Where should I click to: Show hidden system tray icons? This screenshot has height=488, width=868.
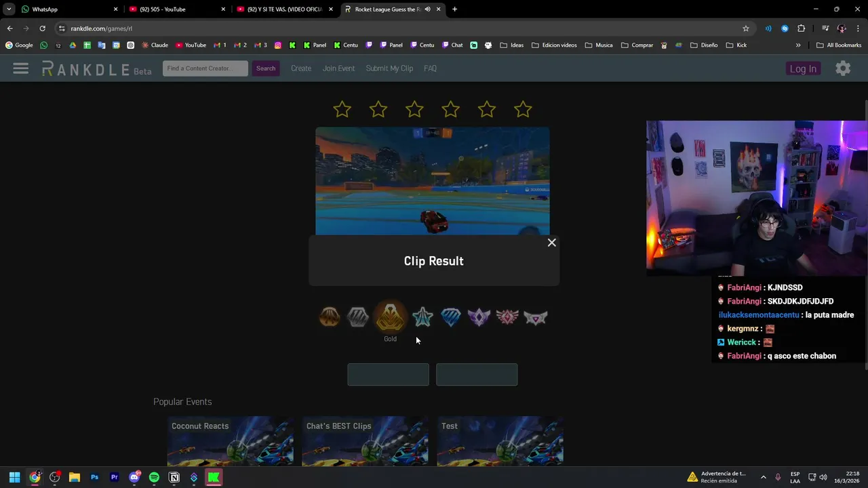point(763,477)
